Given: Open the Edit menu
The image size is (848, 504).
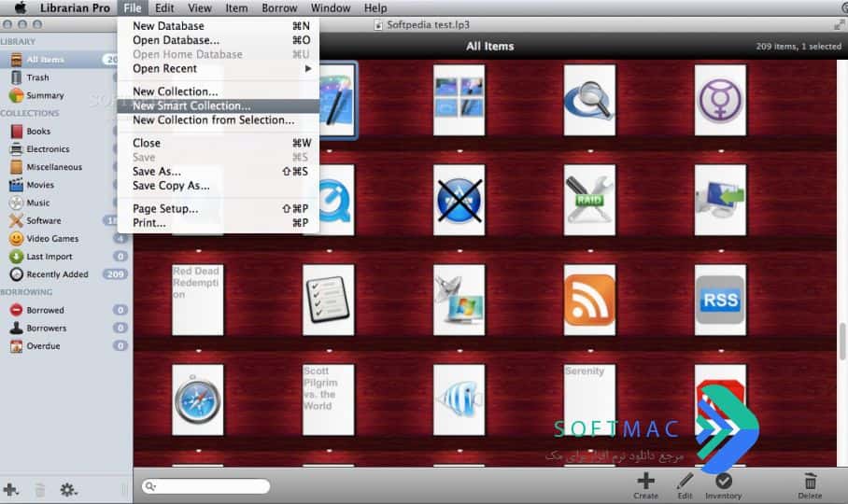Looking at the screenshot, I should point(164,8).
